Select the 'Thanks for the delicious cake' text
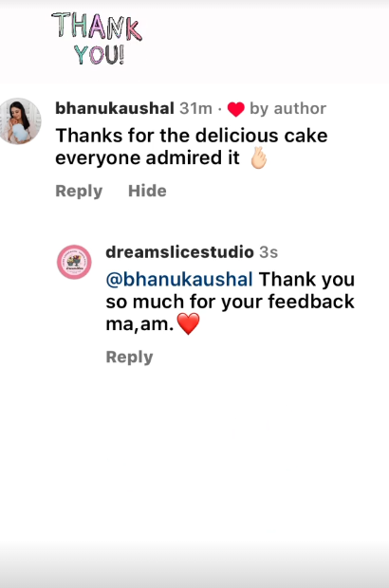The width and height of the screenshot is (389, 588). point(192,136)
